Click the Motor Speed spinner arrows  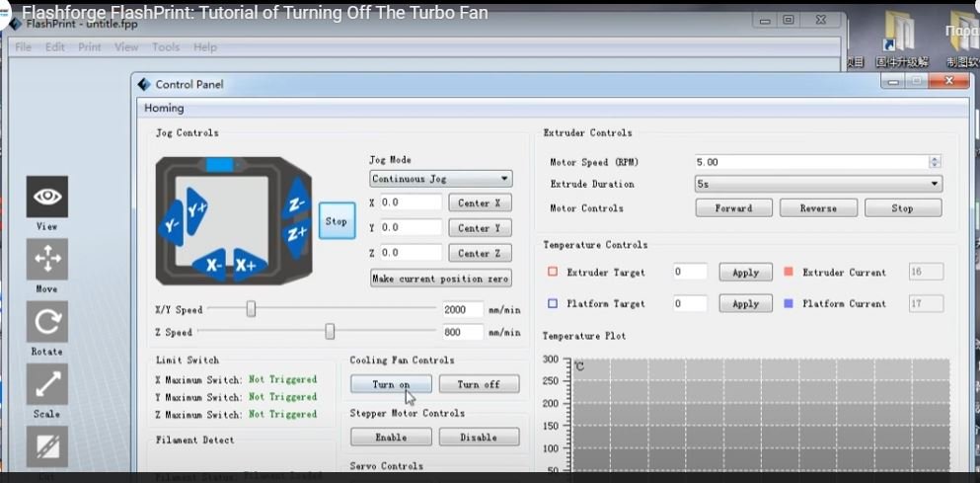(935, 162)
